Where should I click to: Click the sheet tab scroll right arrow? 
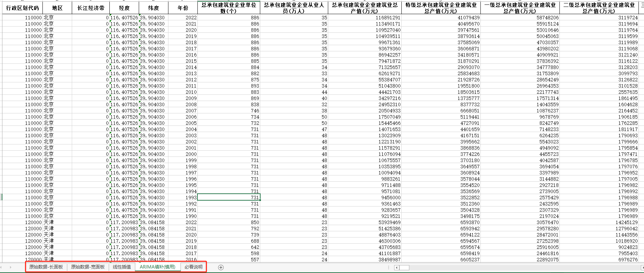(x=11, y=267)
